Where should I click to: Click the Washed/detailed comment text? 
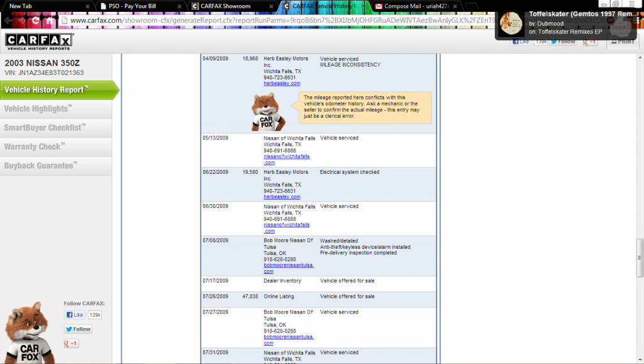tap(339, 241)
